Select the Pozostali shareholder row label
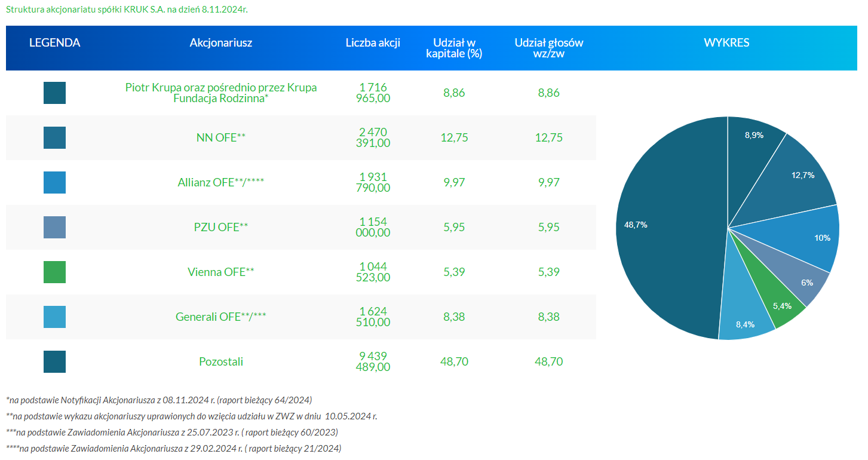This screenshot has height=460, width=868. tap(221, 362)
